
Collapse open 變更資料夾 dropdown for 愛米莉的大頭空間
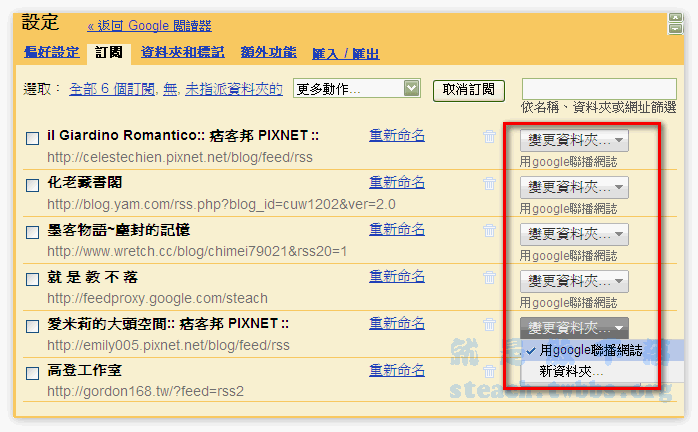pos(574,328)
